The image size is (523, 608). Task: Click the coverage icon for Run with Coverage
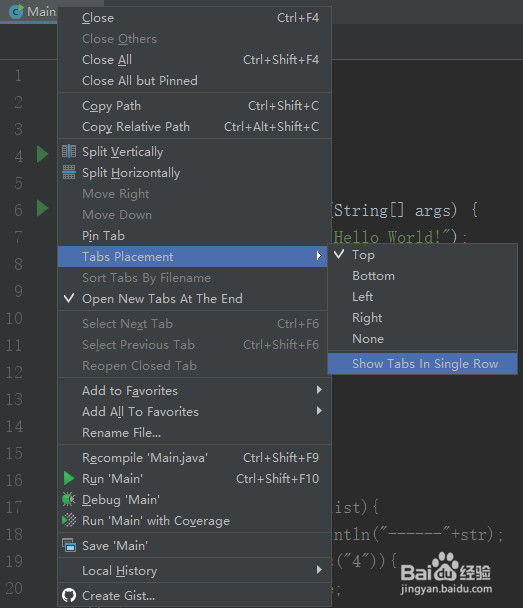69,520
